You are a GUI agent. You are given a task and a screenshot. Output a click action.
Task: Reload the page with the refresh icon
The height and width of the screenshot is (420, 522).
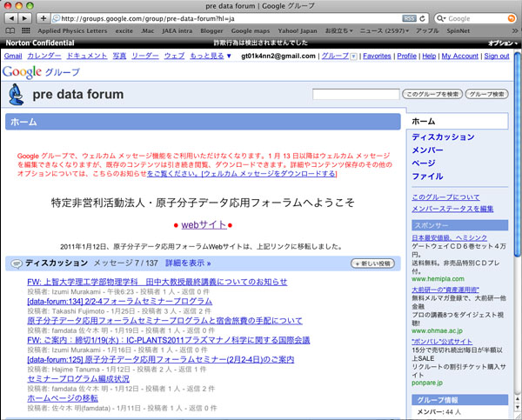[423, 18]
